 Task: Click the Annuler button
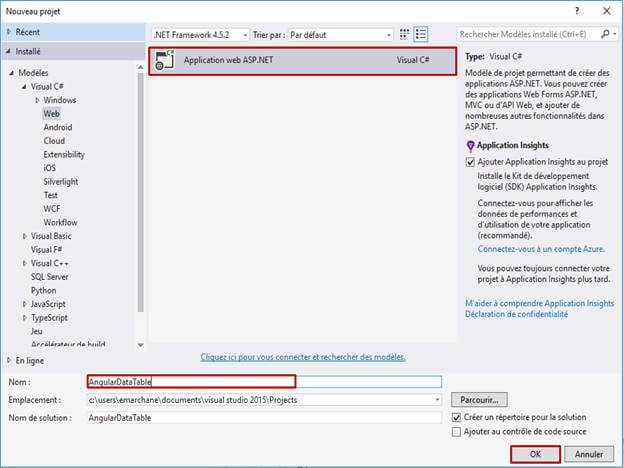pyautogui.click(x=589, y=454)
